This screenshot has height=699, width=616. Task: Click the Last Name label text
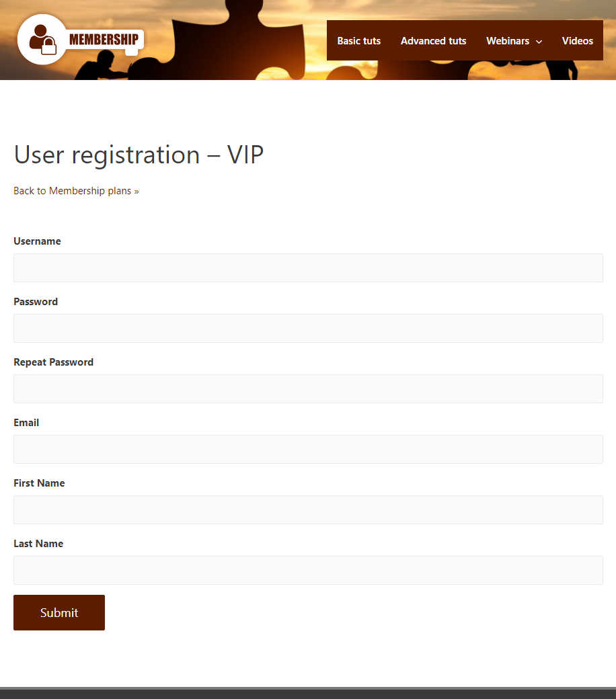pyautogui.click(x=38, y=544)
